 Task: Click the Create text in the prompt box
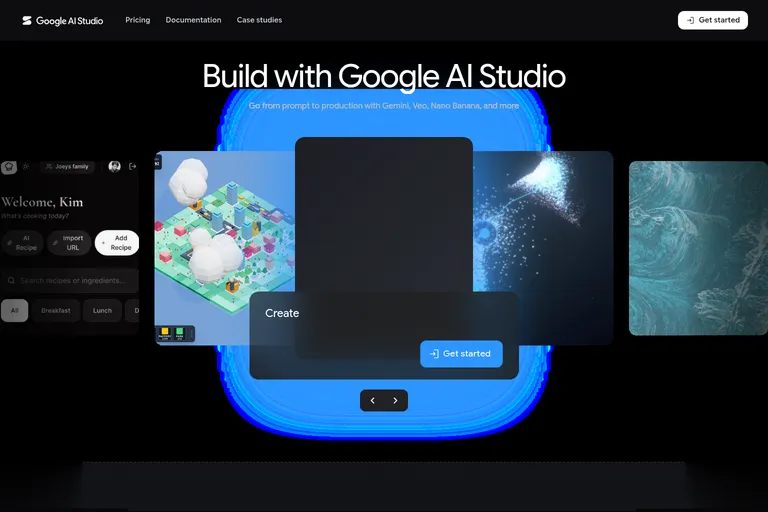pos(282,313)
